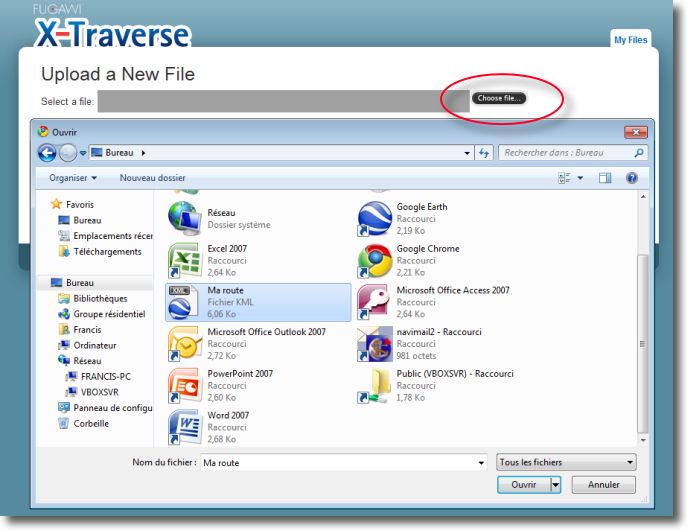Click Nouveau dossier
Screen dimensions: 687x530
click(x=152, y=178)
